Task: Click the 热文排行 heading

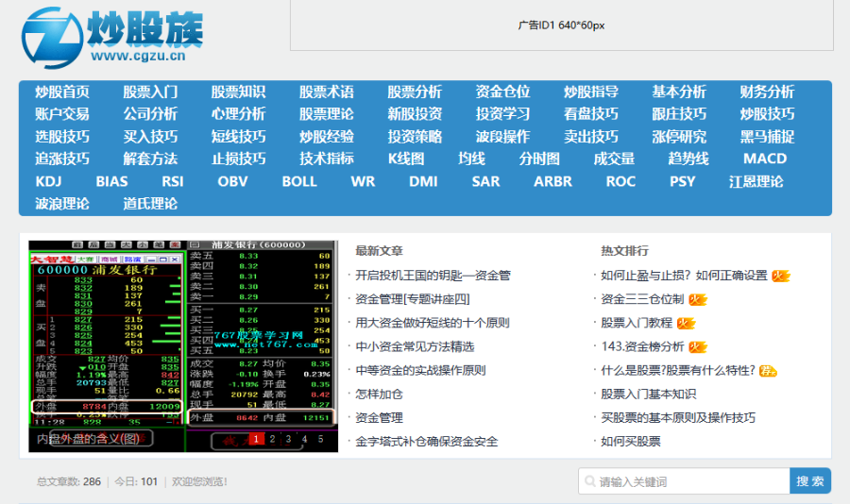Action: tap(624, 251)
